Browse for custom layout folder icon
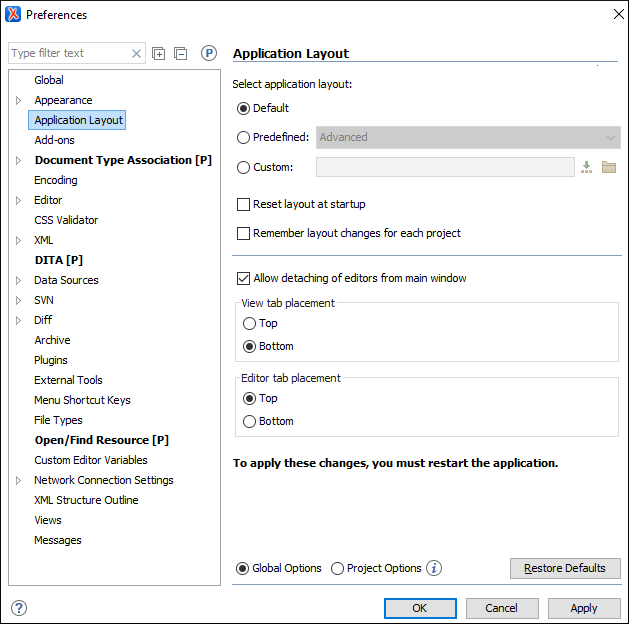The image size is (629, 624). coord(609,167)
